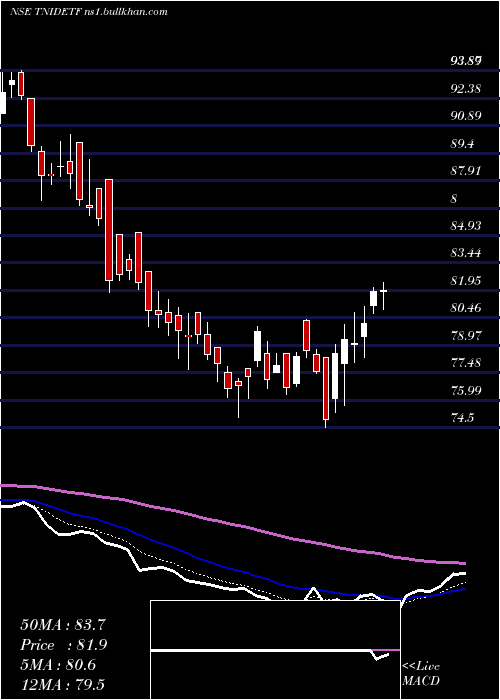This screenshot has width=500, height=700.
Task: Click the 87.91 price label
Action: [466, 171]
